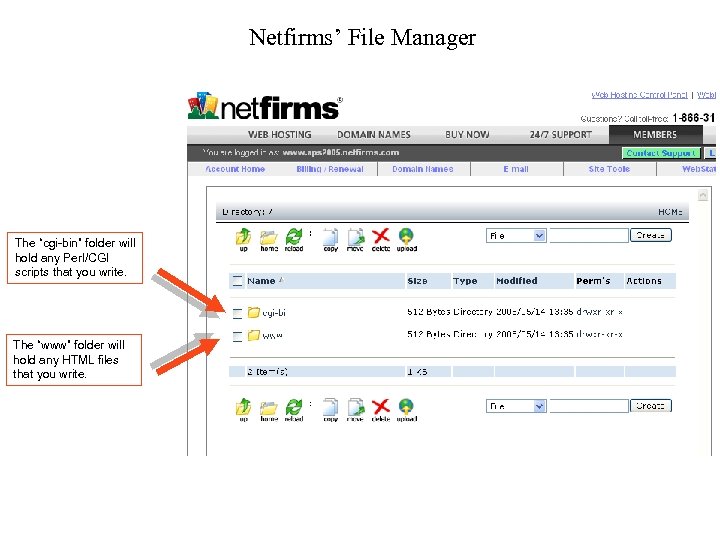Go to the Account Home tab
720x540 pixels.
[235, 169]
